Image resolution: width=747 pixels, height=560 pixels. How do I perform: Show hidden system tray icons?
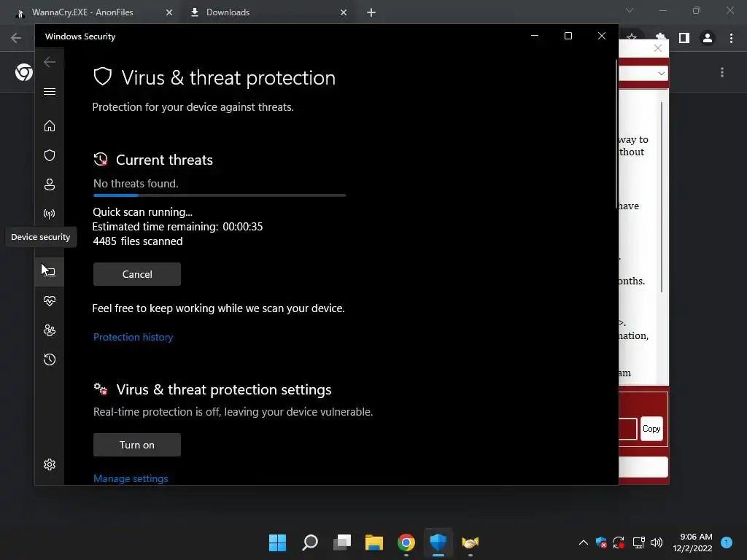583,542
